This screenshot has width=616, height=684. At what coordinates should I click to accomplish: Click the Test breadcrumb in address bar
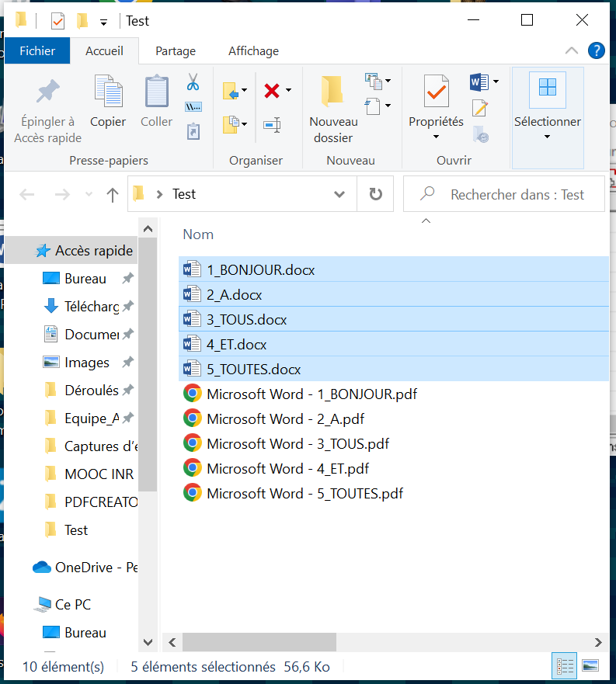point(184,194)
